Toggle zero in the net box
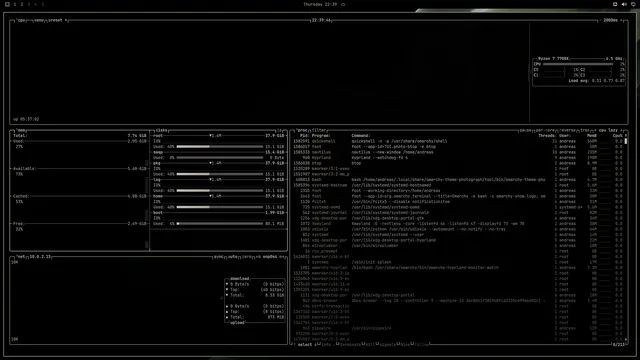 247,257
